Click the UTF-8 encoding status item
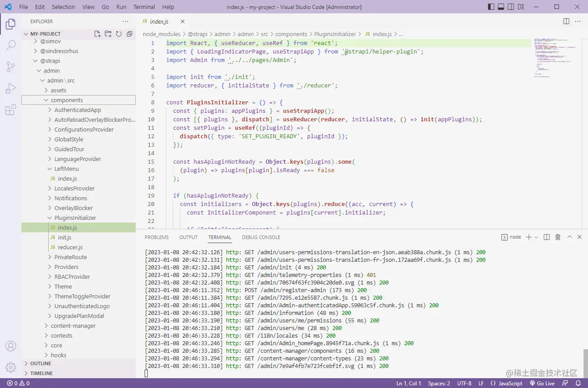588x388 pixels. pyautogui.click(x=464, y=384)
